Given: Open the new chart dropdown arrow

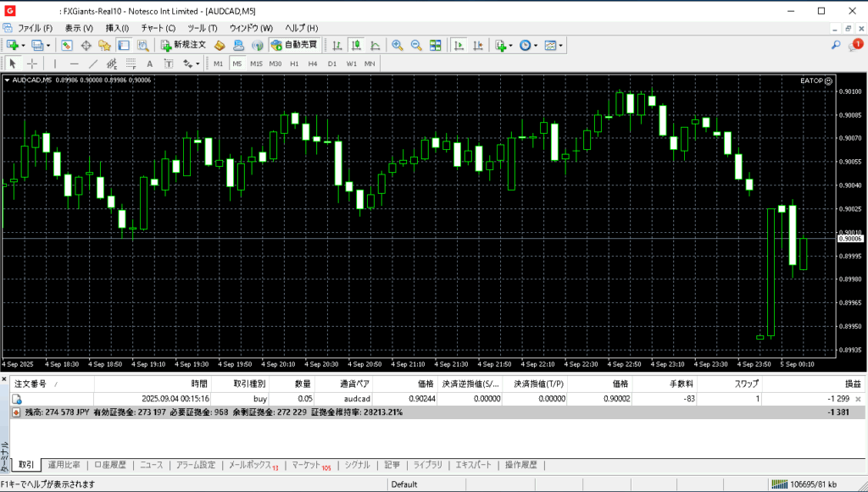Looking at the screenshot, I should click(x=23, y=45).
